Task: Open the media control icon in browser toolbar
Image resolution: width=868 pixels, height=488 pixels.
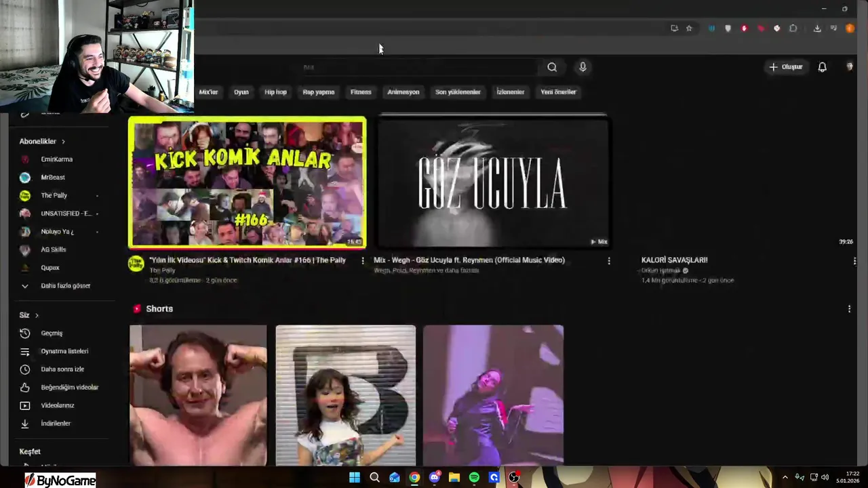Action: (x=833, y=28)
